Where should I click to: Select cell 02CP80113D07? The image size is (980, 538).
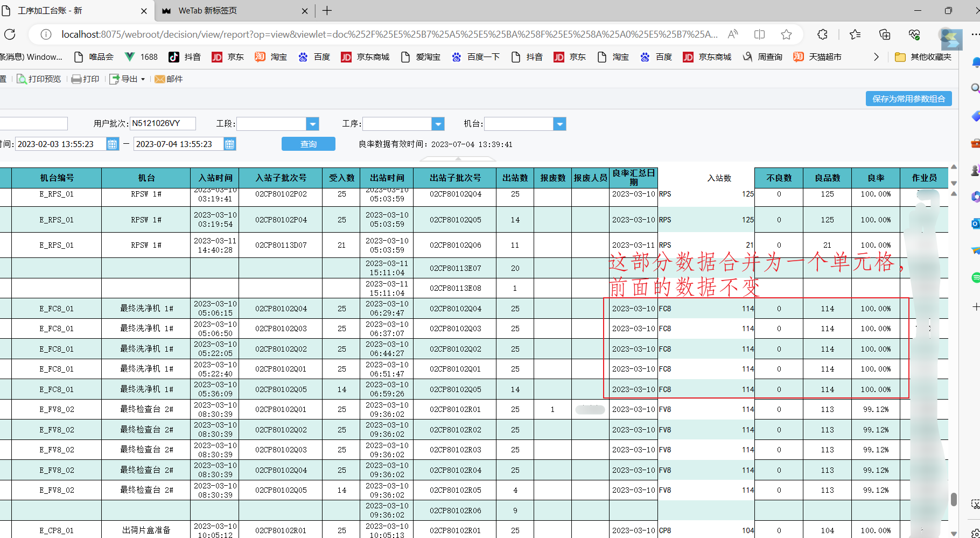[x=281, y=245]
